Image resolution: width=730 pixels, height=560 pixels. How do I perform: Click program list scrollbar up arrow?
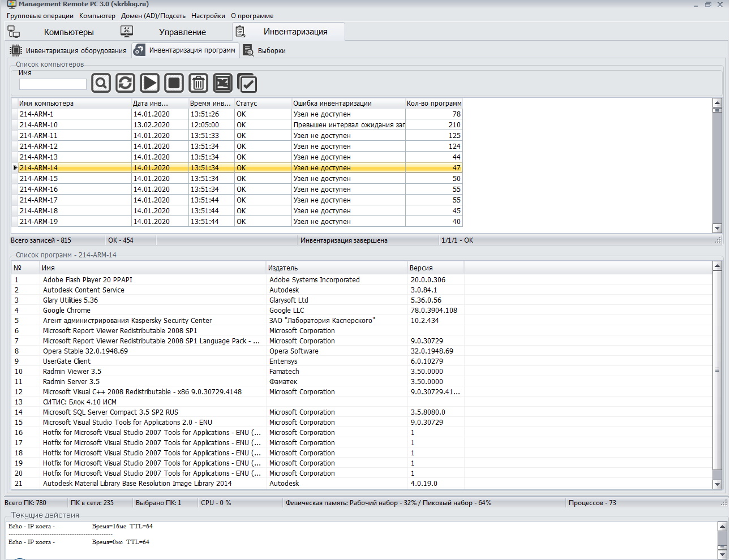click(x=717, y=266)
